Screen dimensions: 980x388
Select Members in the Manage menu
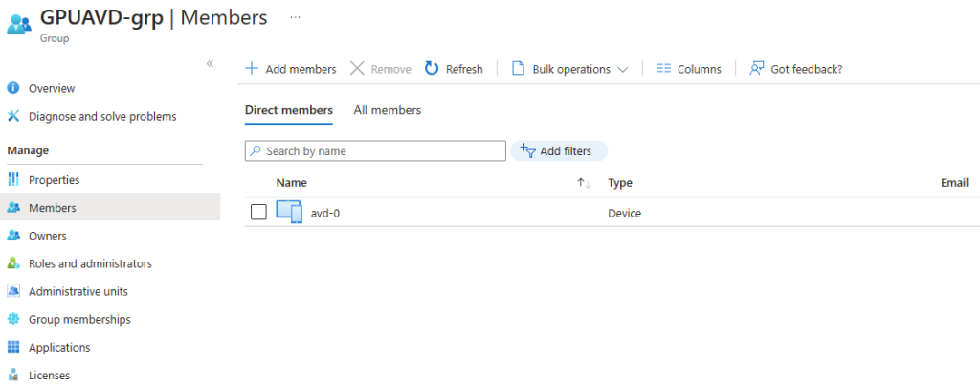pos(53,208)
